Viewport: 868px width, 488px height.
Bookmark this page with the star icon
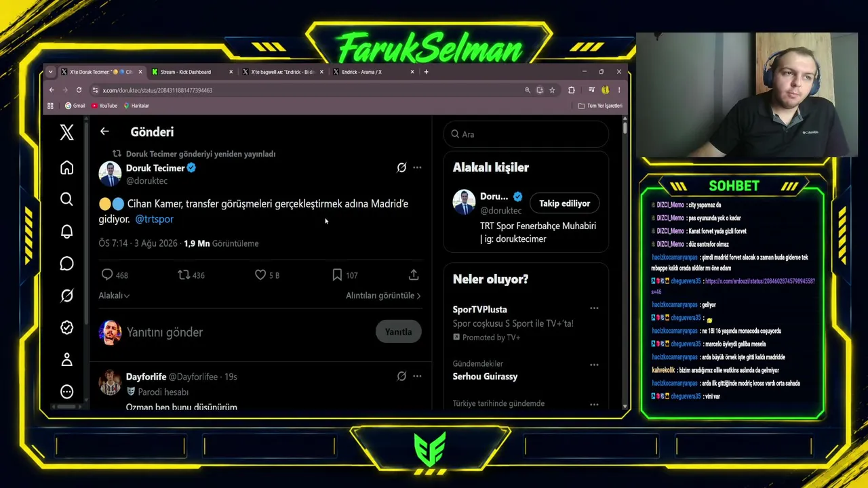coord(552,90)
